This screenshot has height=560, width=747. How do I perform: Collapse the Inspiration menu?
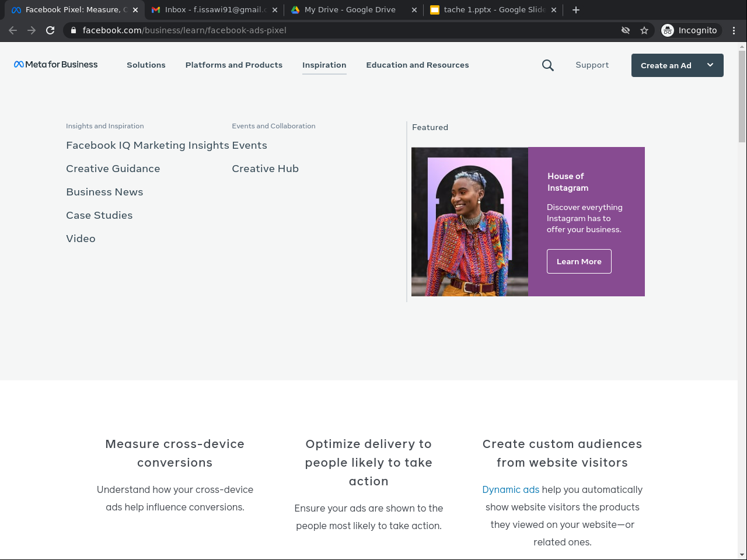tap(324, 65)
